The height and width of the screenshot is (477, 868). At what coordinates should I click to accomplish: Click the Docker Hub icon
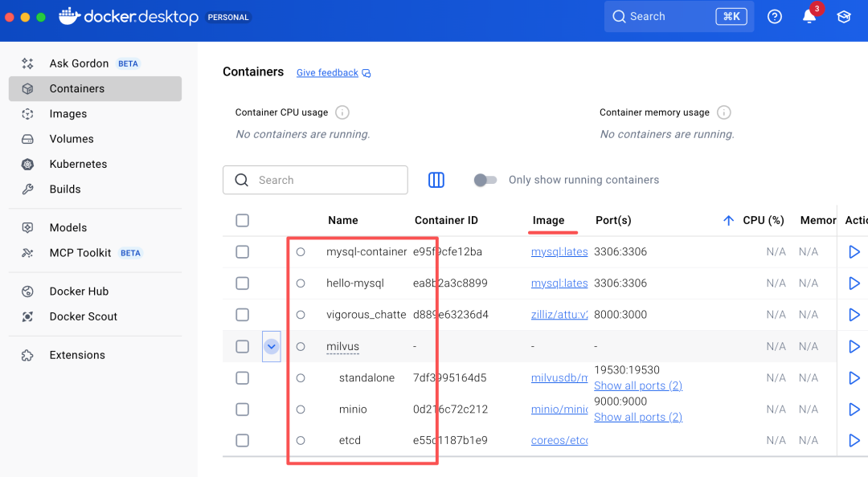27,291
